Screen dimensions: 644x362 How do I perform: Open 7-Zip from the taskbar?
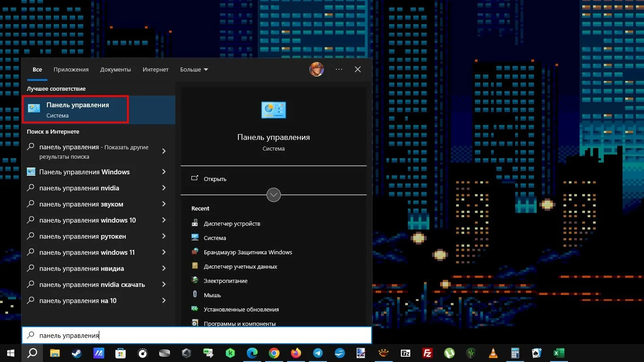(406, 353)
